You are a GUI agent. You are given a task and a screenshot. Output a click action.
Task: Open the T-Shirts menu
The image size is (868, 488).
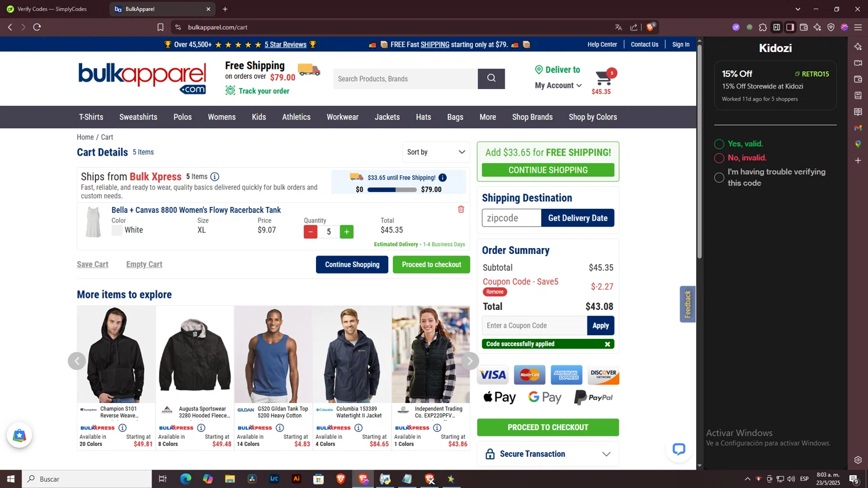91,117
